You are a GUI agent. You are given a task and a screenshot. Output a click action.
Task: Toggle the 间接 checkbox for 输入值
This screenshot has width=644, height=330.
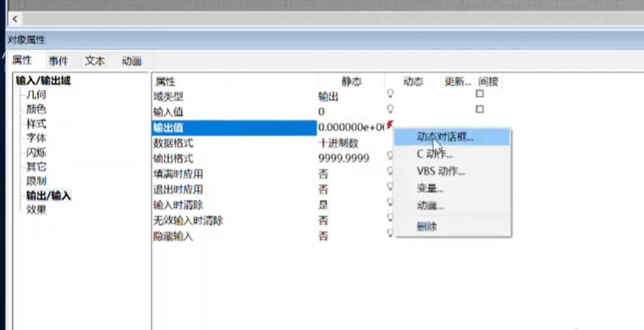tap(480, 109)
